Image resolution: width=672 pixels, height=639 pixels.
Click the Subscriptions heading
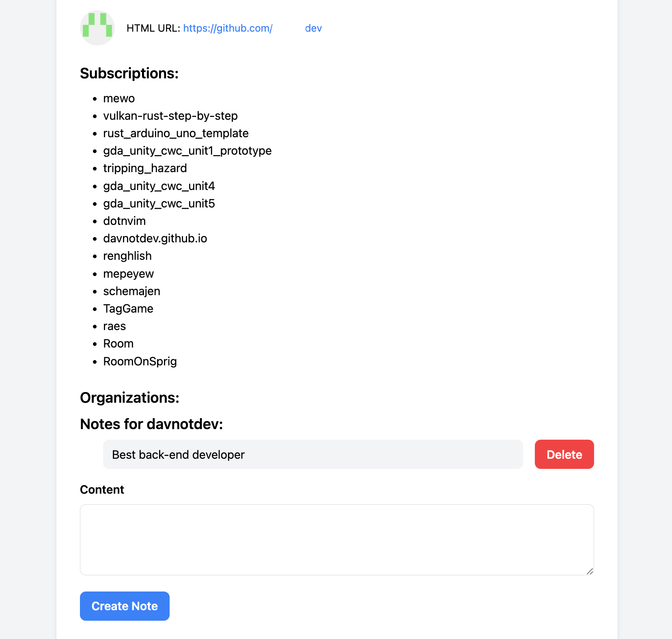pyautogui.click(x=129, y=73)
